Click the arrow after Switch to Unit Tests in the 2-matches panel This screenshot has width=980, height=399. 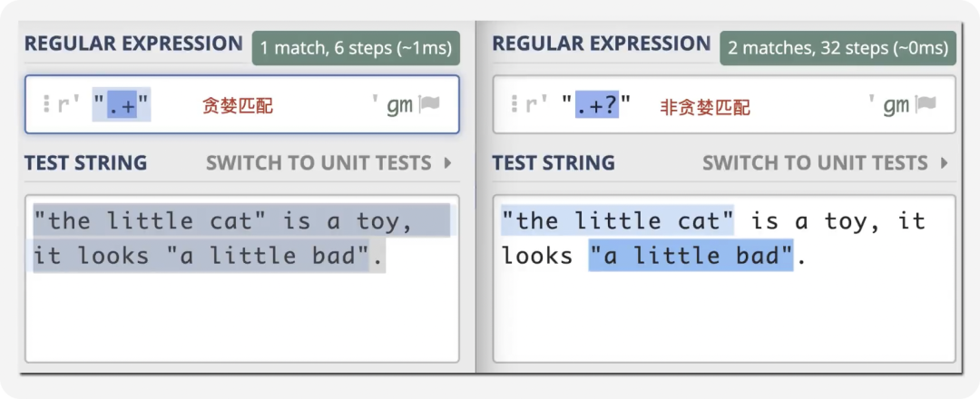coord(944,163)
